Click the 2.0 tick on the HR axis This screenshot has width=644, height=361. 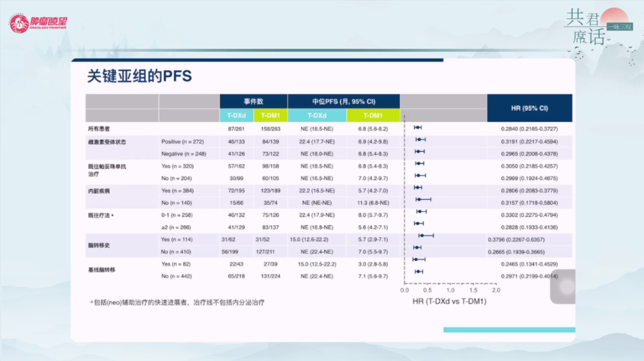(496, 290)
